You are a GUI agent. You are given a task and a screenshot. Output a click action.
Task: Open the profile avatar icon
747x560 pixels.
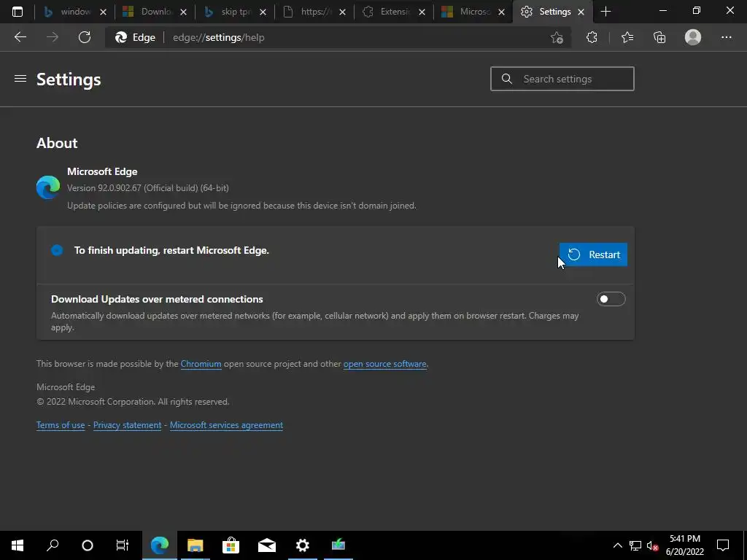(x=693, y=37)
